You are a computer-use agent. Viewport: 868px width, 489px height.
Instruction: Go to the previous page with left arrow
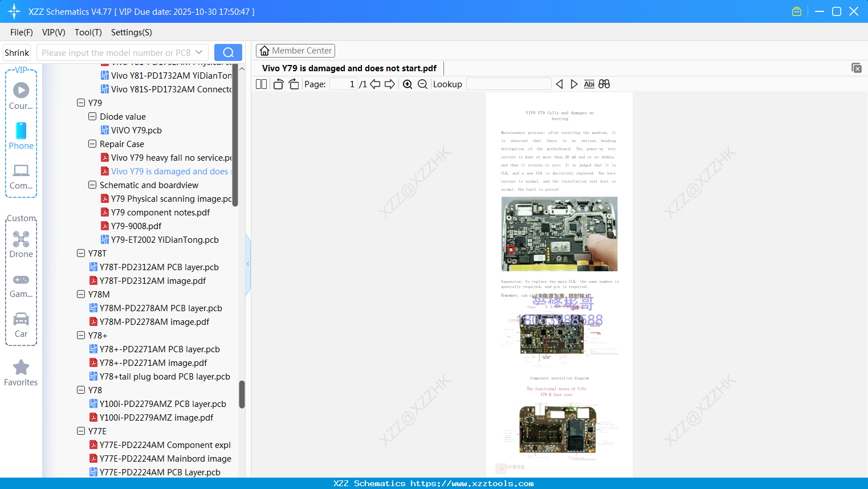click(375, 84)
